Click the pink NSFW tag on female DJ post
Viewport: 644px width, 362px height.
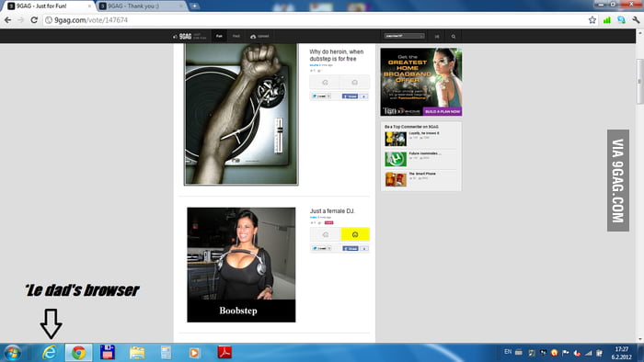(329, 222)
